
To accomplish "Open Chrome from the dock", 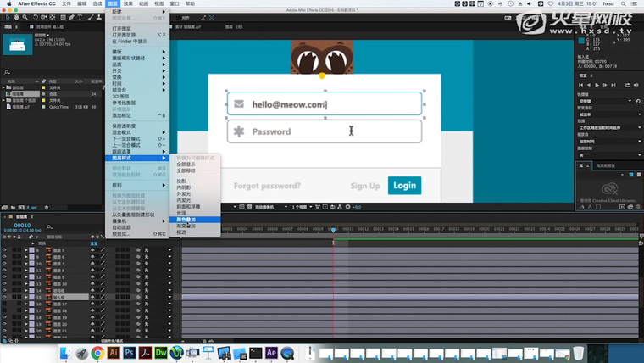I will pyautogui.click(x=97, y=353).
